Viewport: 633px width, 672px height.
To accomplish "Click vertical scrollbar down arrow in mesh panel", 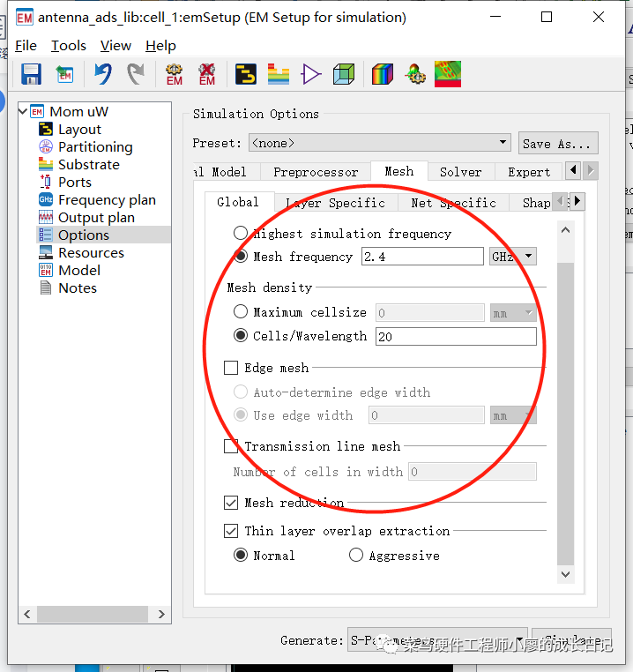I will (x=565, y=574).
